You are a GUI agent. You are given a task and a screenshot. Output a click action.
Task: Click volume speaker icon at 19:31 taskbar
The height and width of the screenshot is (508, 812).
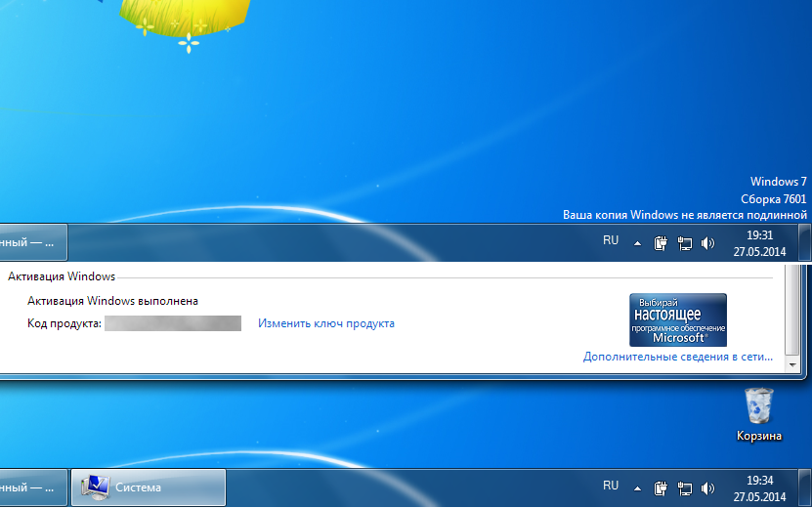(707, 243)
